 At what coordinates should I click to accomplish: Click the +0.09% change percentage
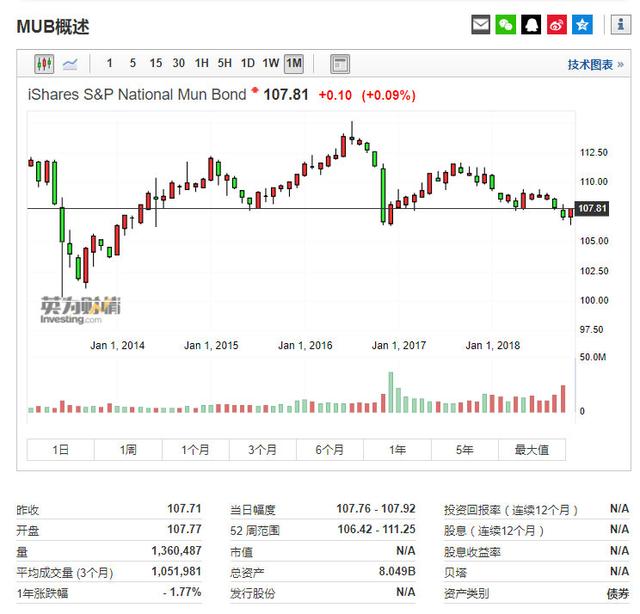tap(388, 96)
